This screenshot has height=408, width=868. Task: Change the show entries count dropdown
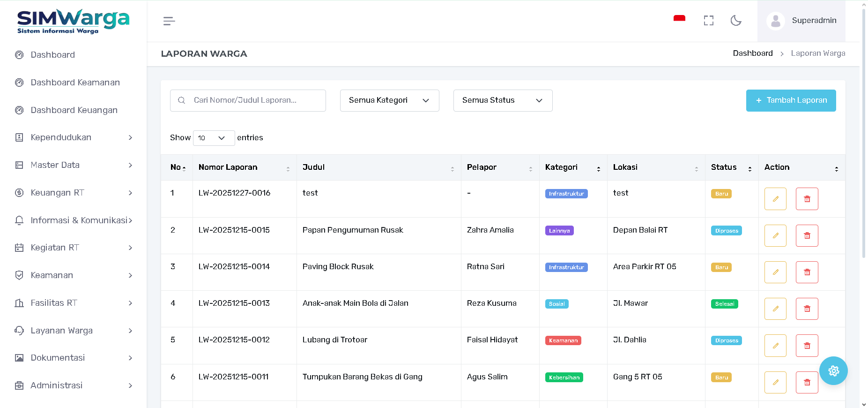tap(214, 138)
